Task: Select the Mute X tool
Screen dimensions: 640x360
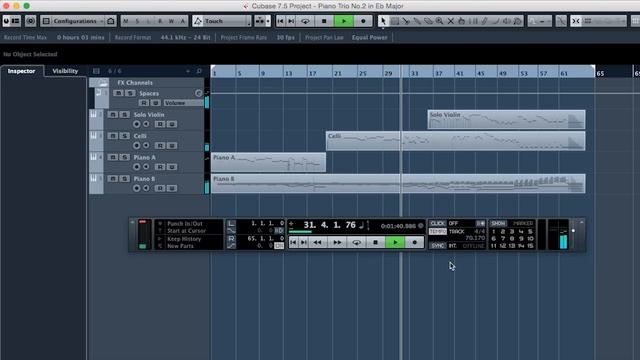Action: (x=451, y=21)
